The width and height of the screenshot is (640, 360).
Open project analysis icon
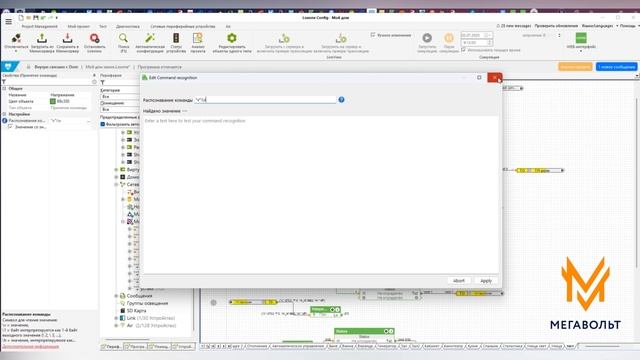[198, 38]
